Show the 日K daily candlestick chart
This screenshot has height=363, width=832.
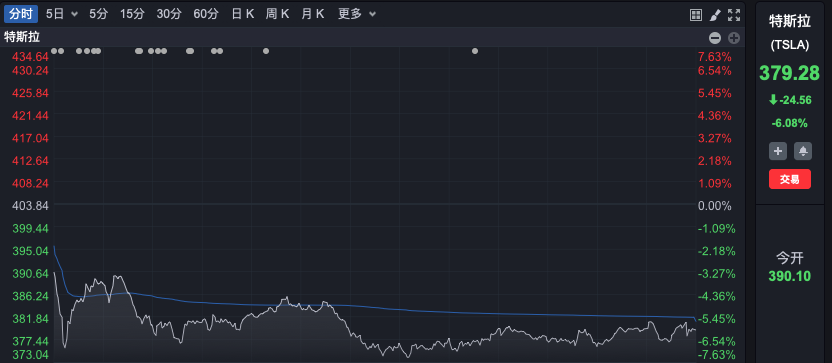(x=242, y=14)
